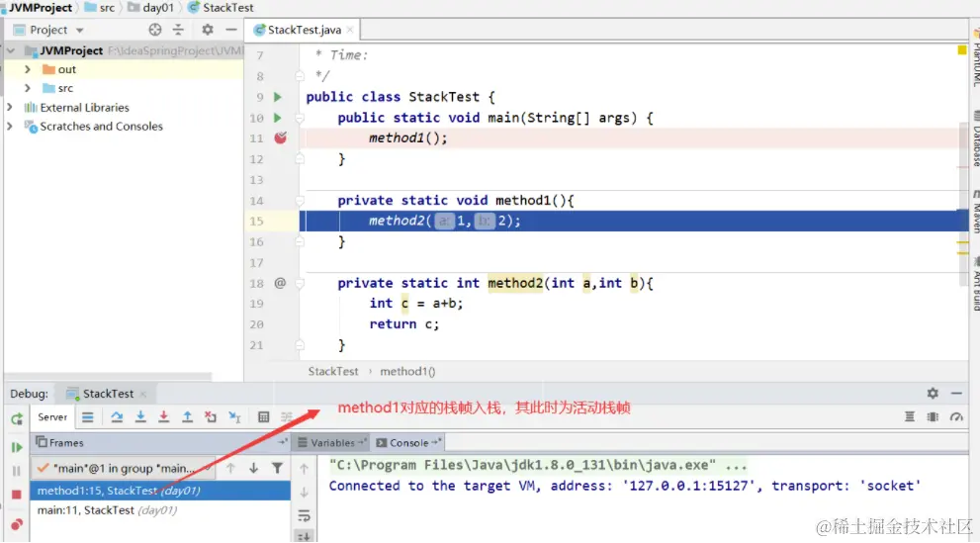Expand Scratches and Consoles node
The width and height of the screenshot is (980, 543).
(9, 127)
